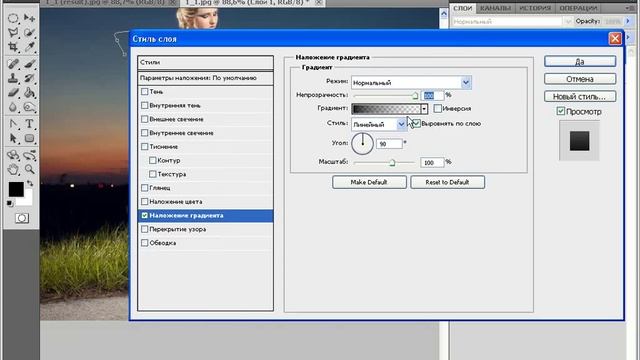Viewport: 640px width, 360px height.
Task: Select the Crop tool
Action: click(x=13, y=47)
